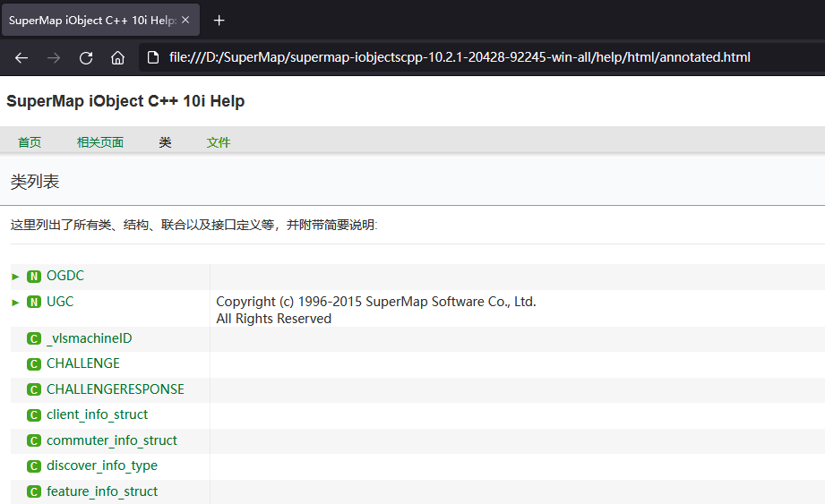Click the All Rights Reserved text
This screenshot has height=504, width=825.
[x=273, y=319]
